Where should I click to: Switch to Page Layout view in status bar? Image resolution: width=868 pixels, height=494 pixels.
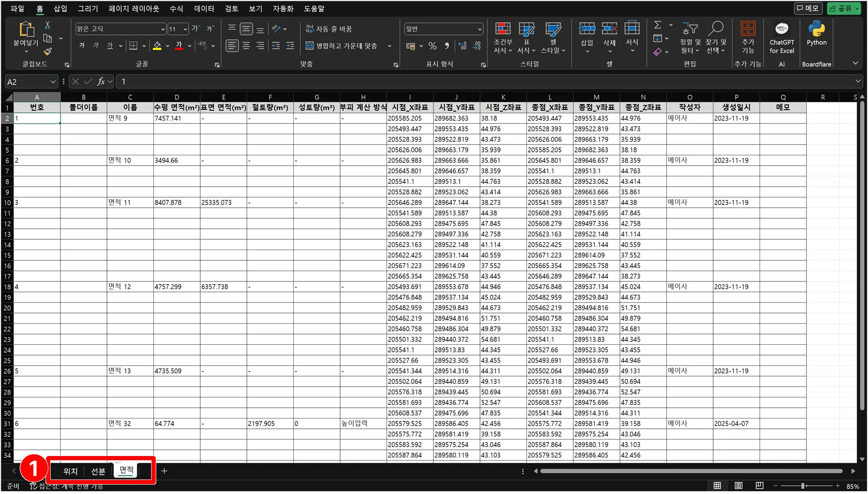(x=739, y=486)
